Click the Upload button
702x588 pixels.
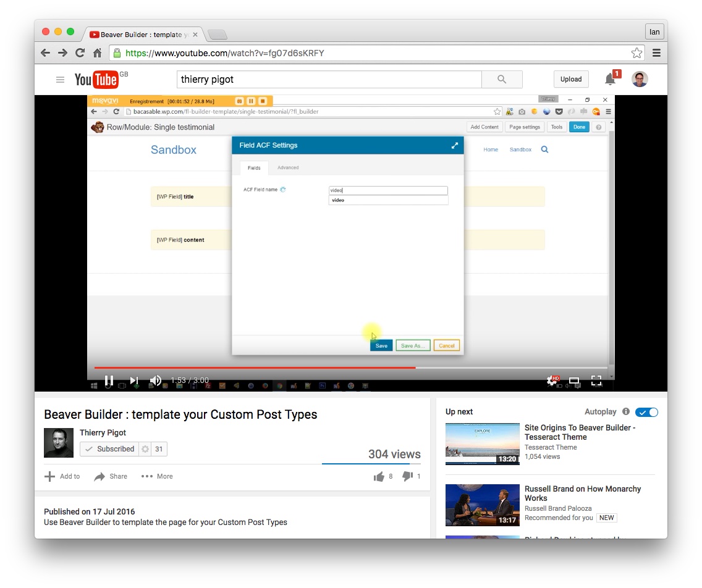pyautogui.click(x=571, y=79)
